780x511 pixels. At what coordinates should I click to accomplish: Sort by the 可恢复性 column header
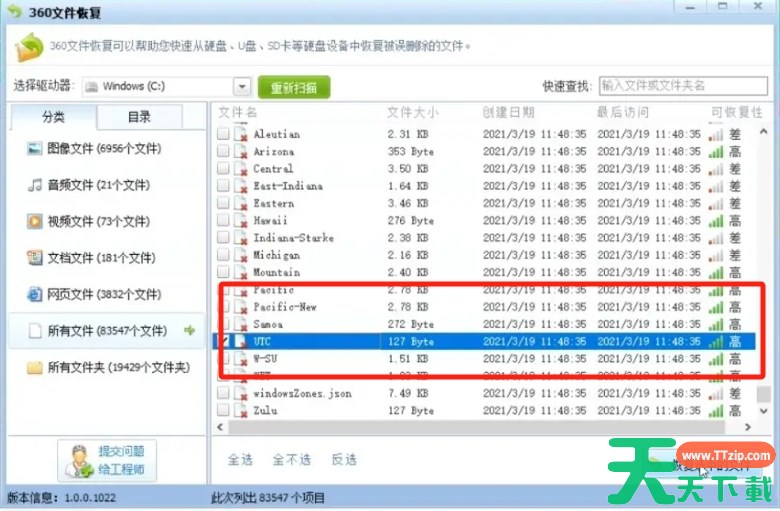click(737, 112)
